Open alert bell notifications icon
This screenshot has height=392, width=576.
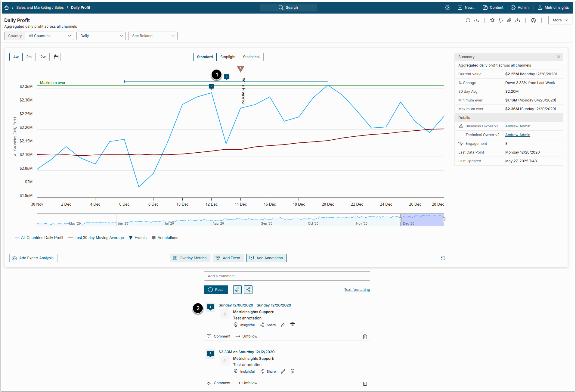pos(500,20)
